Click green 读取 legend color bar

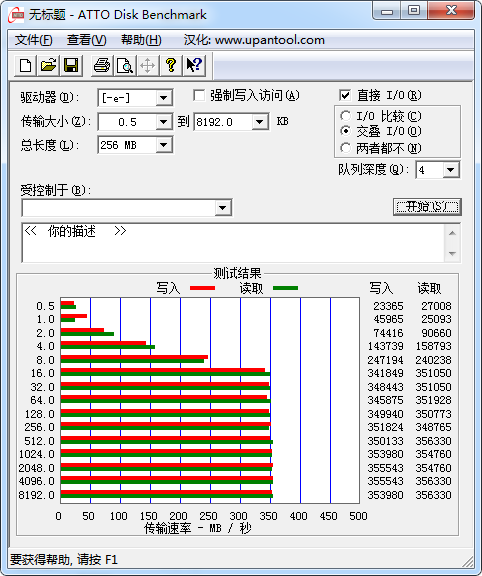pos(285,288)
